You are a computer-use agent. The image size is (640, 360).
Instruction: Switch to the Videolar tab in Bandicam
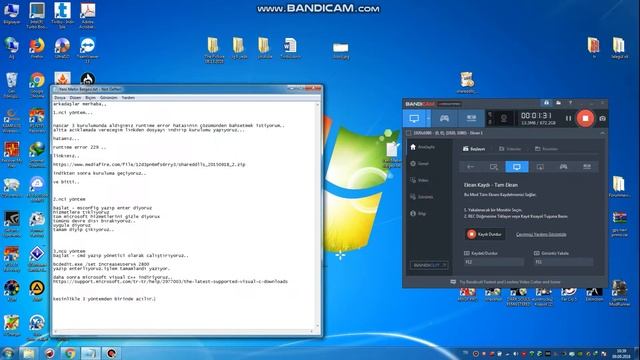pyautogui.click(x=510, y=149)
